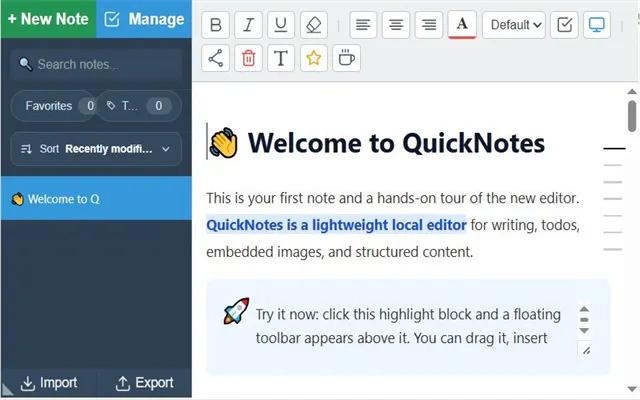
Task: Clear formatting with the eraser icon
Action: pyautogui.click(x=313, y=25)
